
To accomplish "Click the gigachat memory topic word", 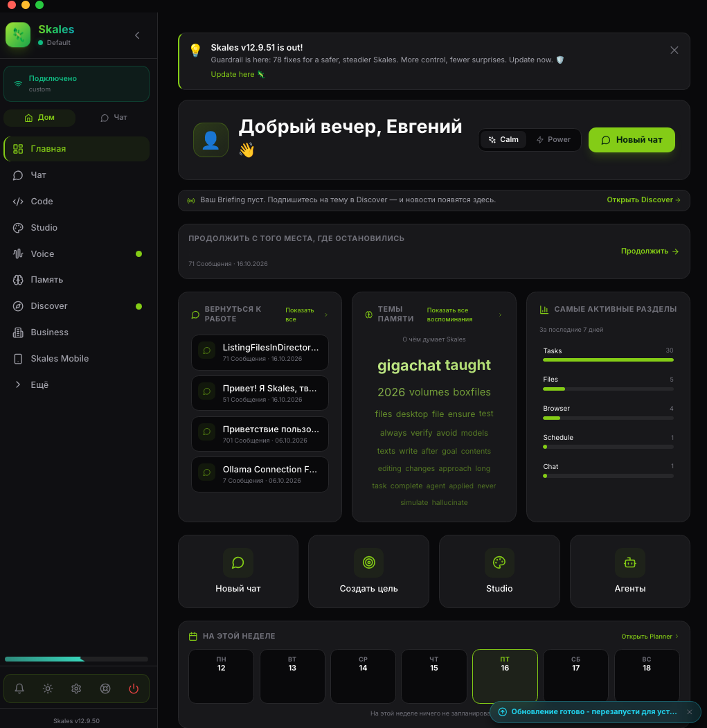I will (x=409, y=366).
